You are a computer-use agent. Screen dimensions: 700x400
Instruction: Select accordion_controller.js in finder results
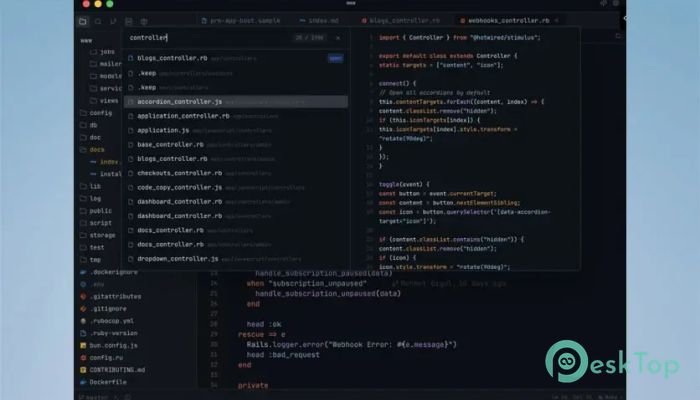236,102
